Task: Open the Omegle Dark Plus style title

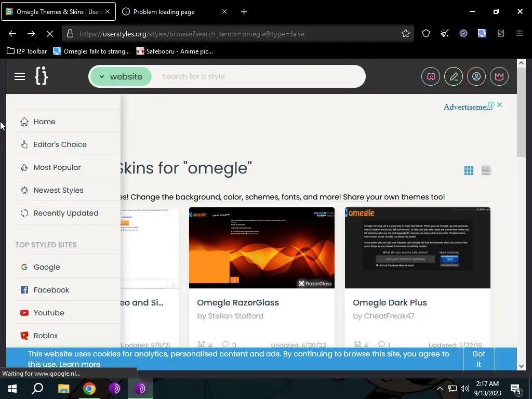Action: pyautogui.click(x=390, y=303)
